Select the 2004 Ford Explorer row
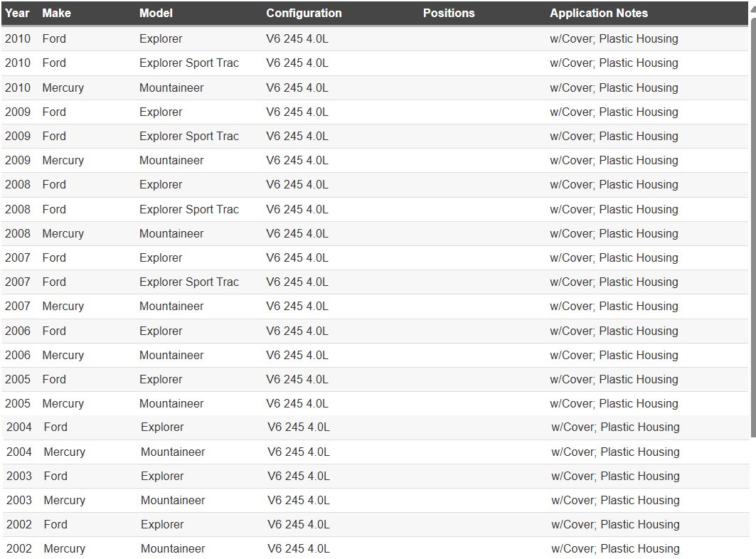 point(162,427)
